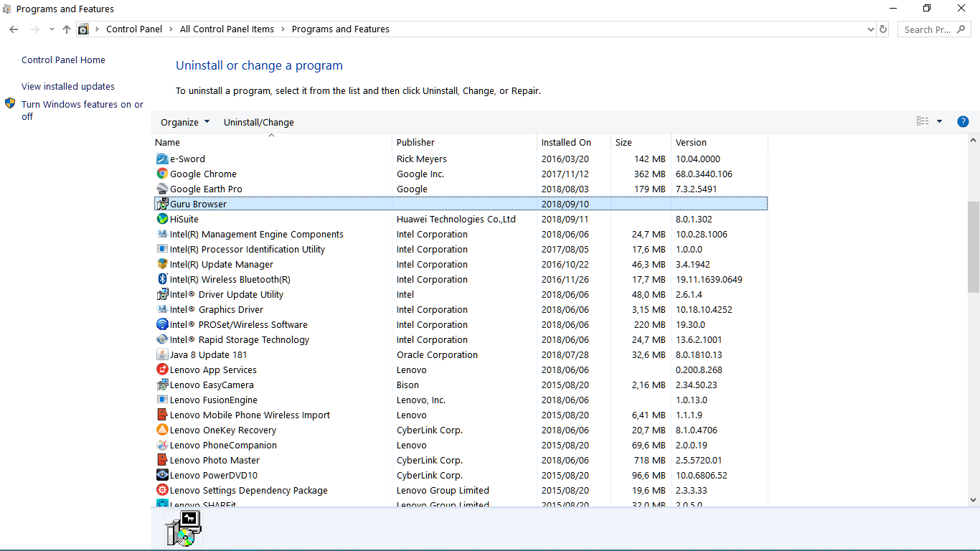
Task: Open View installed updates link
Action: click(68, 86)
